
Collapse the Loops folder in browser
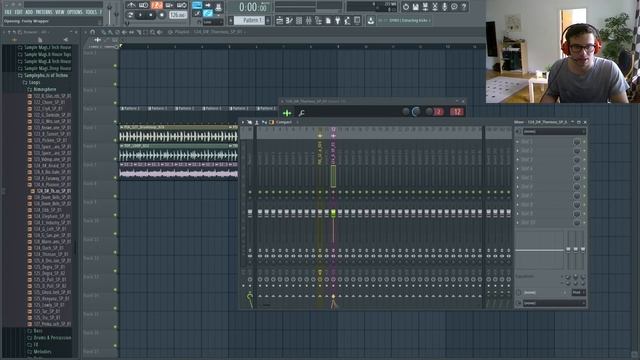[x=32, y=82]
